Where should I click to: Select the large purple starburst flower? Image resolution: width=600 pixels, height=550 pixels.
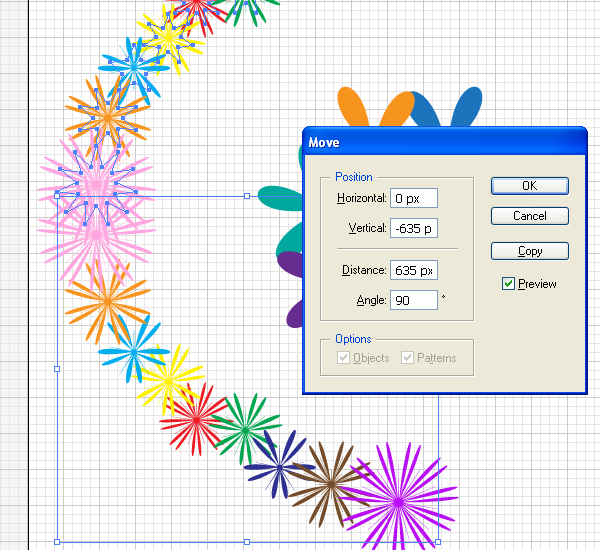tap(398, 497)
